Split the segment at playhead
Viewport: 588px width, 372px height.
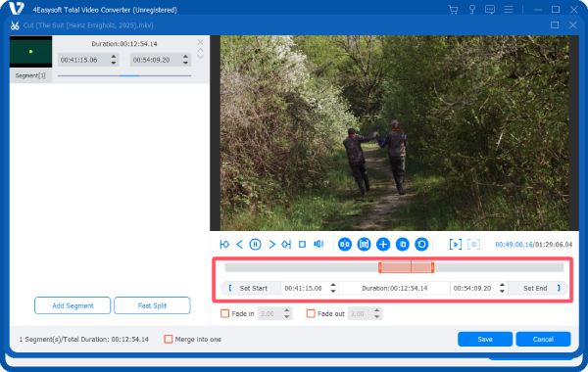pyautogui.click(x=345, y=245)
